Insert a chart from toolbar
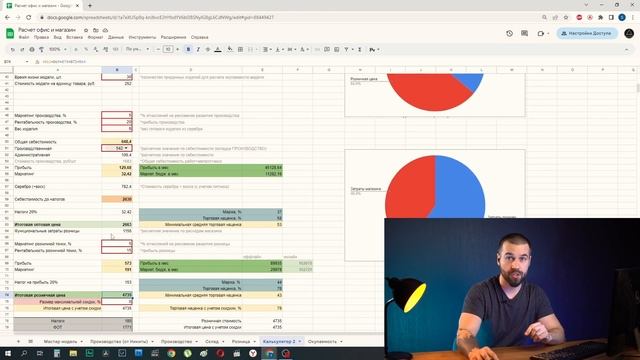640x360 pixels. point(337,49)
